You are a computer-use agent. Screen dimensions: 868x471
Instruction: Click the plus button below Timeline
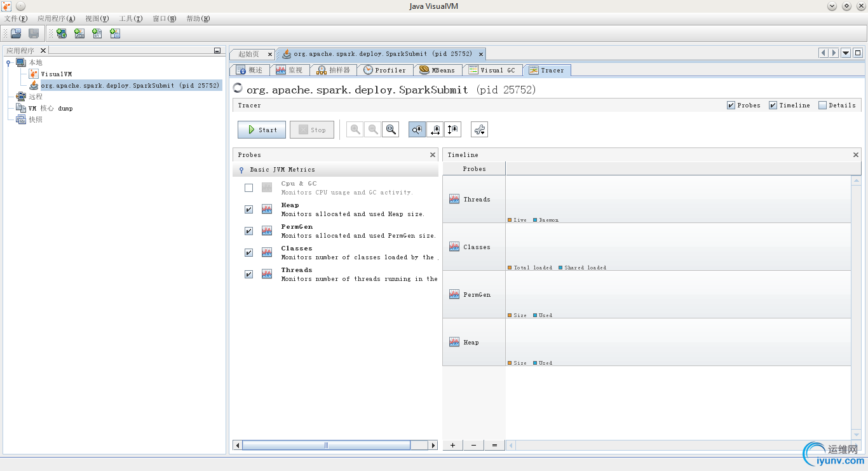452,446
